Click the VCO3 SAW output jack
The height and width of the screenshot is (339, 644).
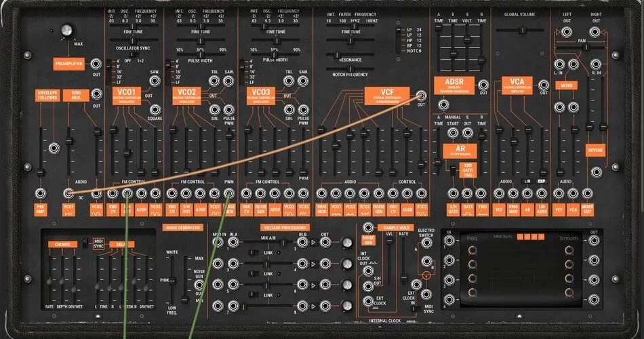[x=303, y=81]
